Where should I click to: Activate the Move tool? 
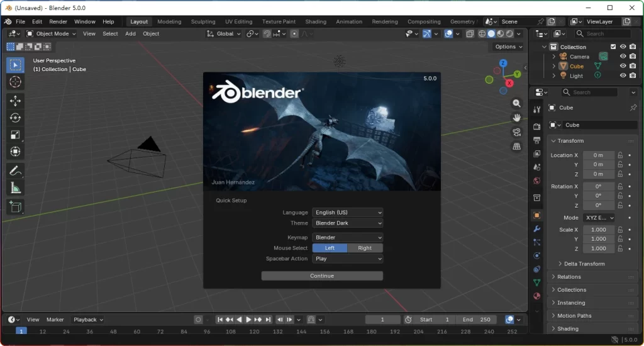pyautogui.click(x=15, y=101)
